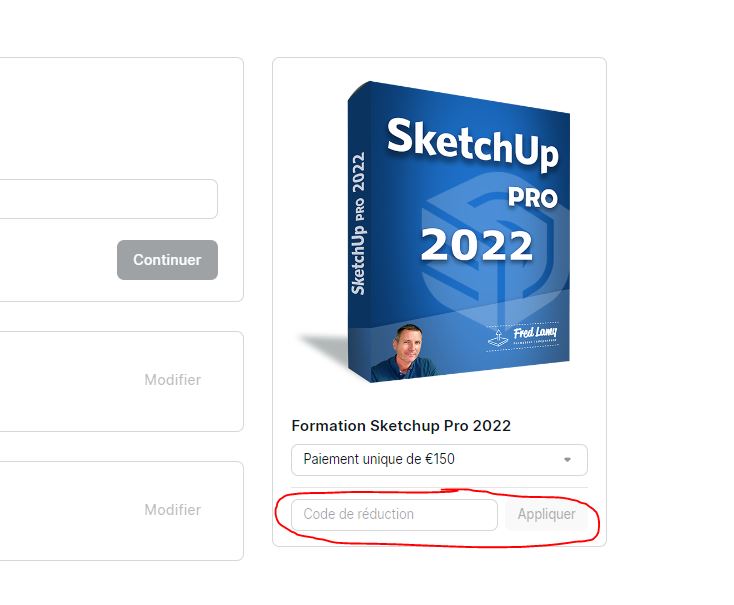Click the empty text field above Continuer
Image resolution: width=734 pixels, height=605 pixels.
pos(109,199)
